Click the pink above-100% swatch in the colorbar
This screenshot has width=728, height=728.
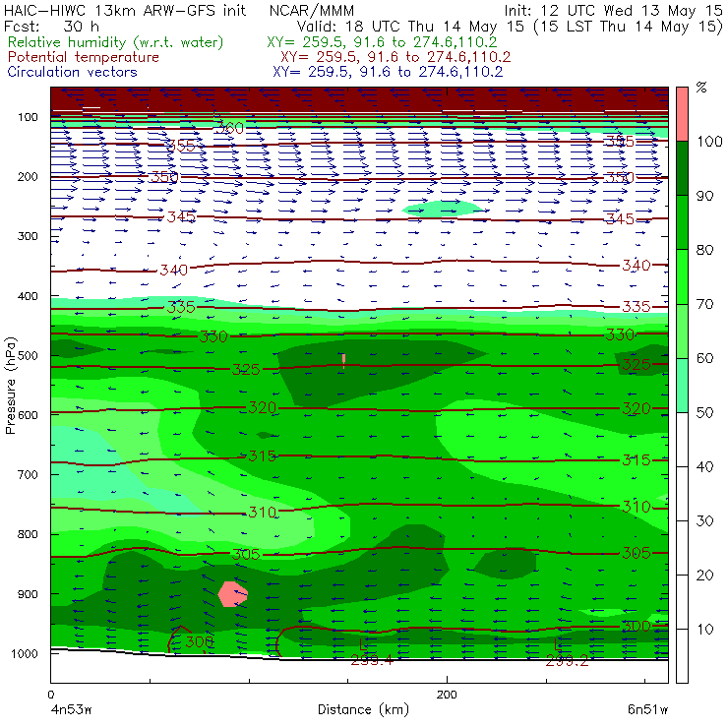coord(682,114)
